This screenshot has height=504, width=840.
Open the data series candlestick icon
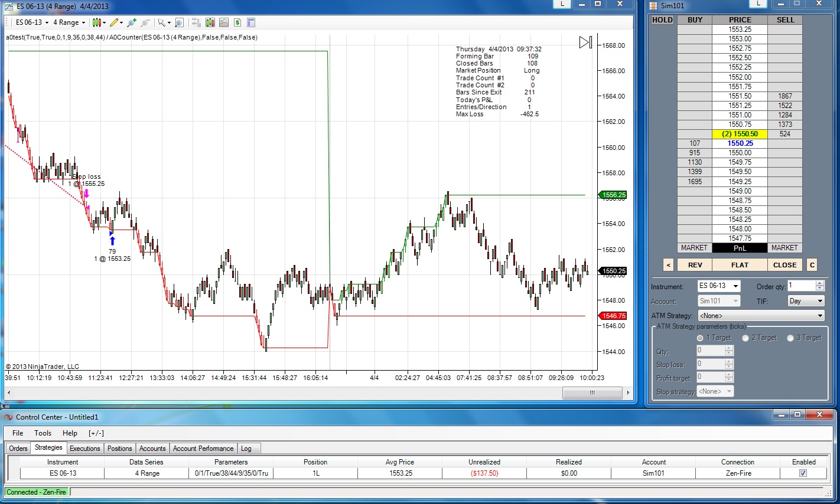tap(210, 22)
